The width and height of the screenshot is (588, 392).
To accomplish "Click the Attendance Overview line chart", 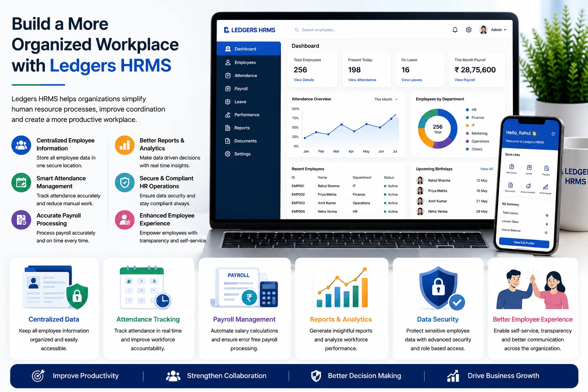I will pos(350,128).
